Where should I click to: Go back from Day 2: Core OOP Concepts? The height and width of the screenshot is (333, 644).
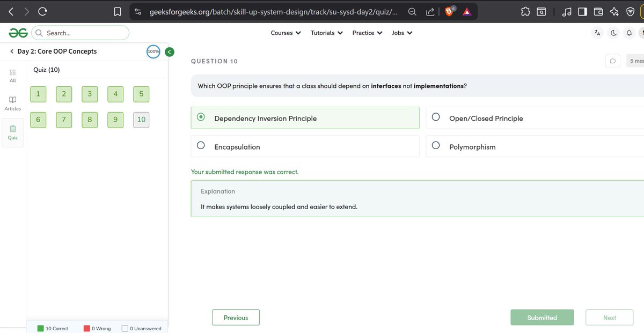(x=12, y=51)
